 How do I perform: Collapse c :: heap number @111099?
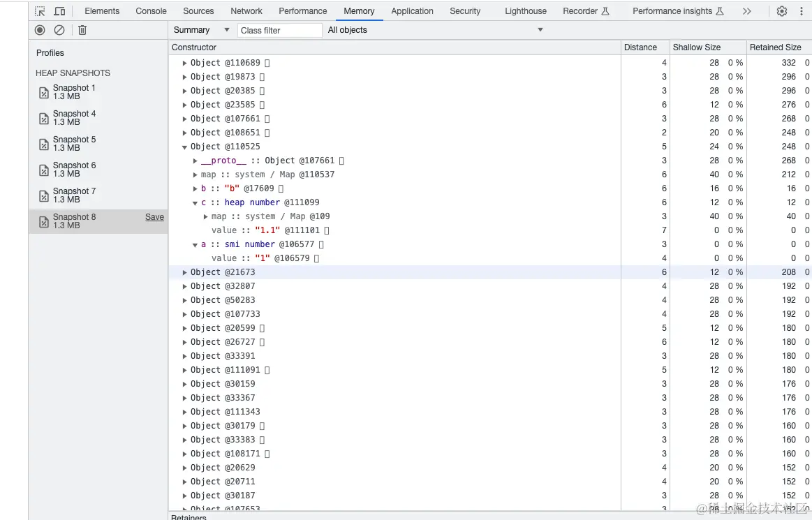(195, 203)
